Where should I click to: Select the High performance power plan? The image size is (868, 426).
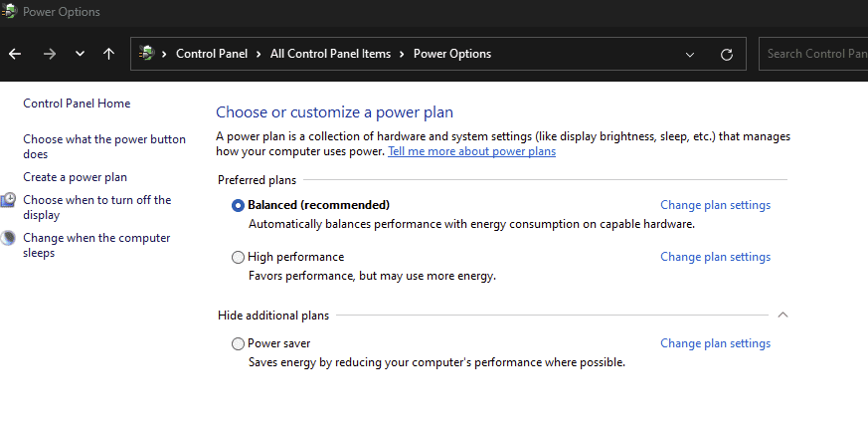click(x=238, y=257)
